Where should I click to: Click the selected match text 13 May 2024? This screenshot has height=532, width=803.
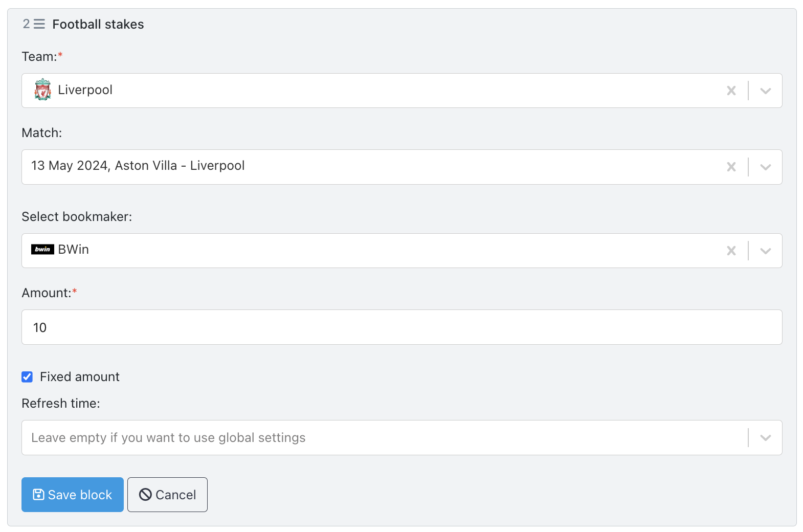[70, 166]
